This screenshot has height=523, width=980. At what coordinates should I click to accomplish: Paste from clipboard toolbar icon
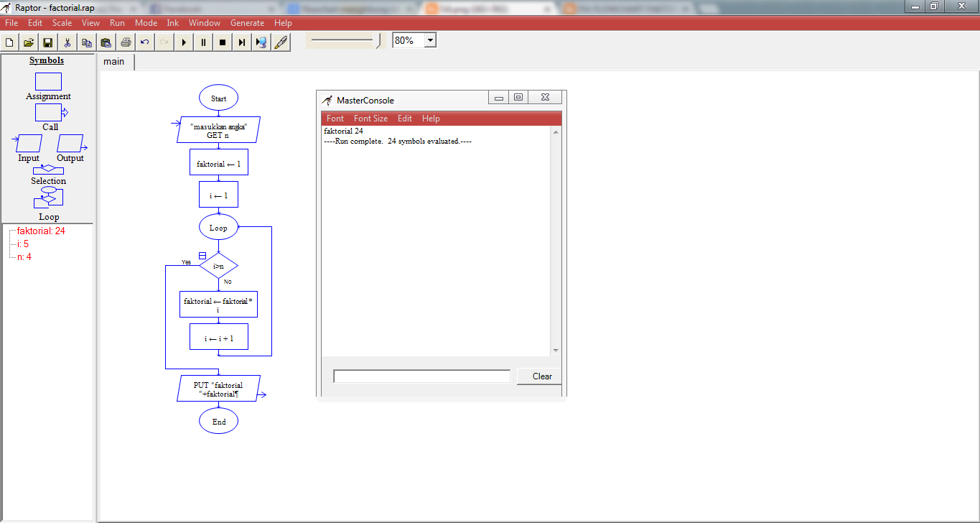click(106, 42)
